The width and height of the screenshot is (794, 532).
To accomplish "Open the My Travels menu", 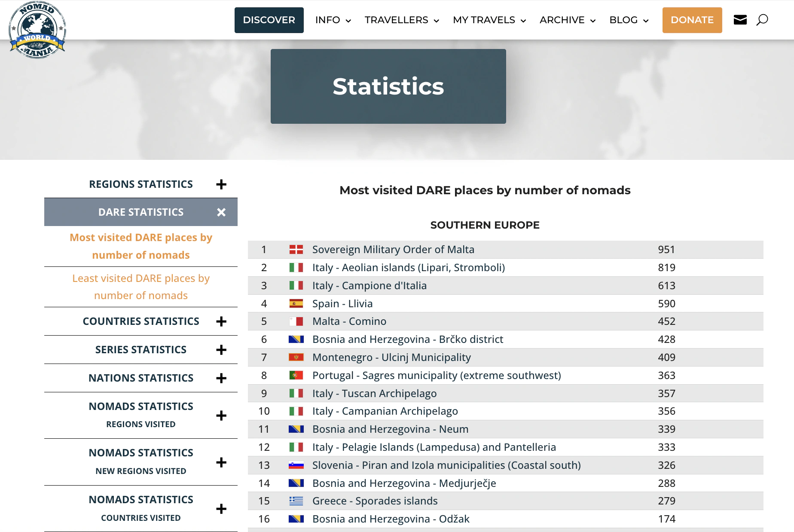I will pyautogui.click(x=489, y=20).
